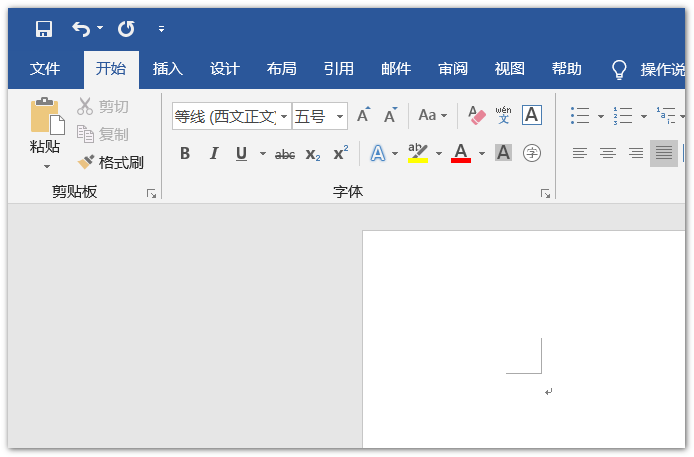Image resolution: width=694 pixels, height=457 pixels.
Task: Open text effects dropdown arrow
Action: pyautogui.click(x=395, y=154)
